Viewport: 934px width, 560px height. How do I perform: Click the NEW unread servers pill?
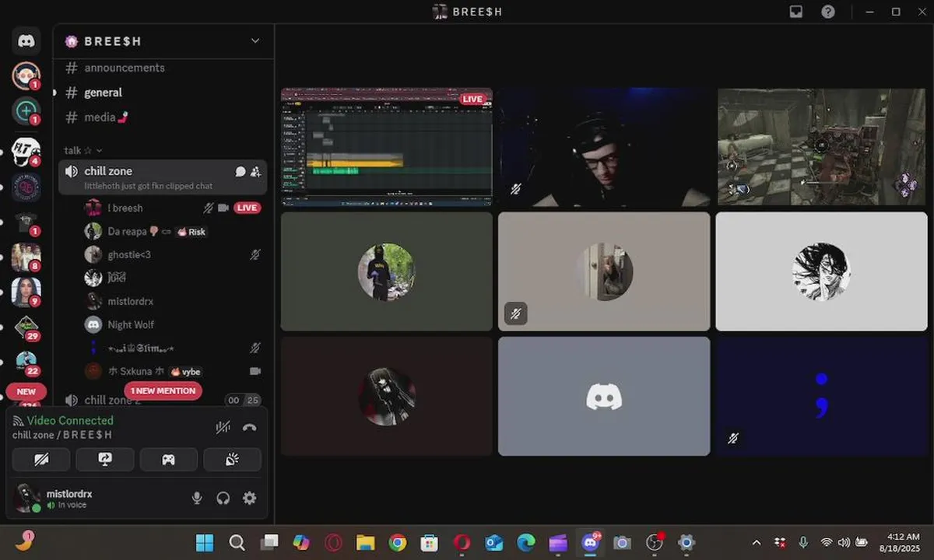(x=26, y=392)
